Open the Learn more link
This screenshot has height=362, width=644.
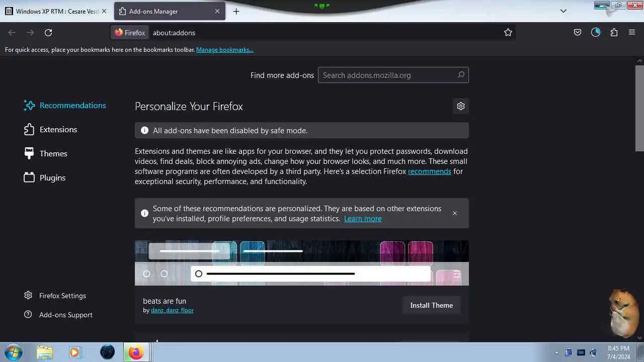click(x=363, y=219)
